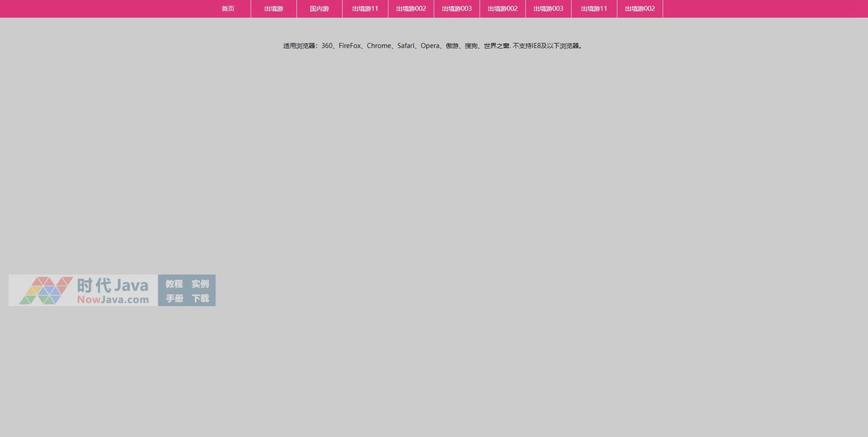
Task: Open the first 出境游11 menu item
Action: coord(365,9)
